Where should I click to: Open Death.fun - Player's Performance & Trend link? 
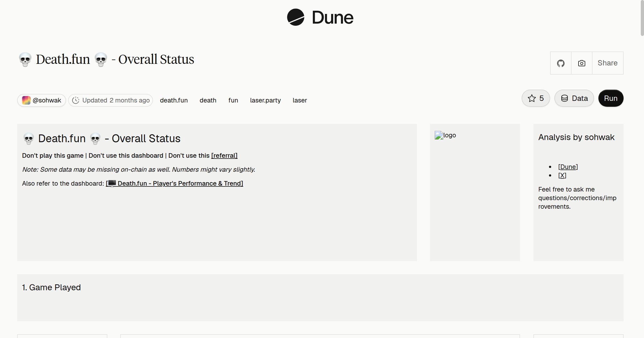point(174,183)
